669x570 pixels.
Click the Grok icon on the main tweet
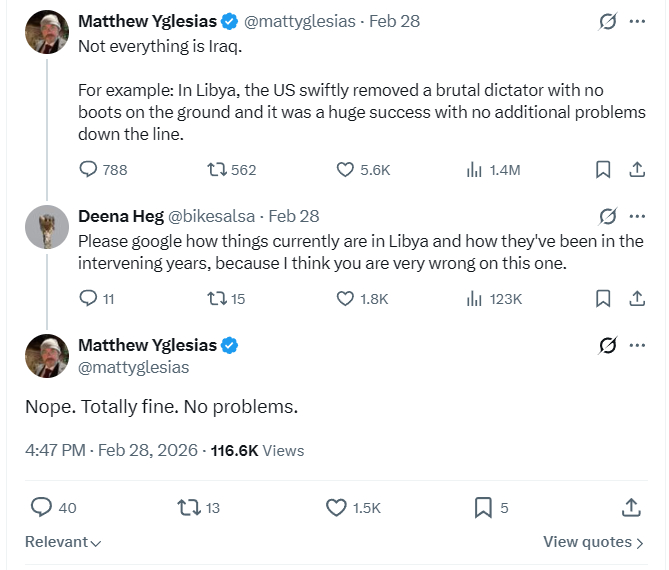[606, 346]
